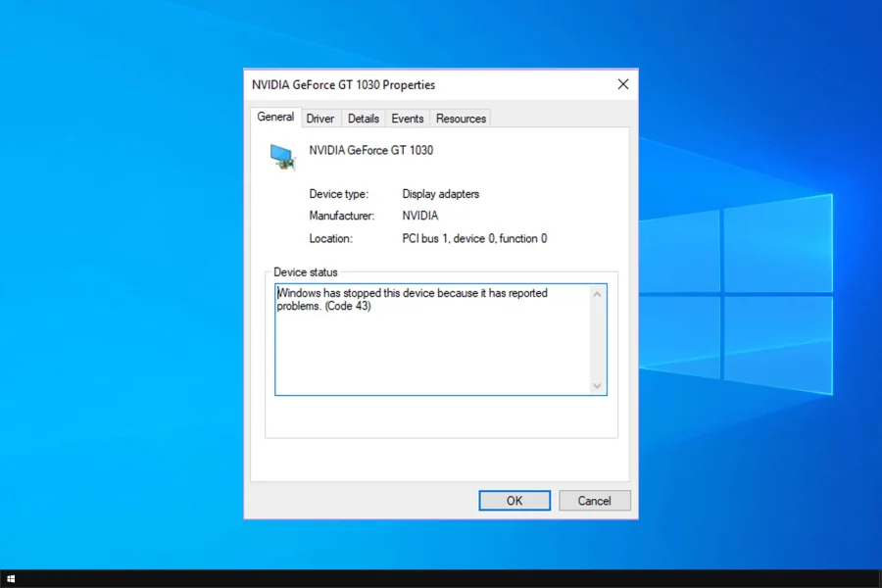Click the display adapter device icon
This screenshot has height=588, width=882.
click(282, 157)
